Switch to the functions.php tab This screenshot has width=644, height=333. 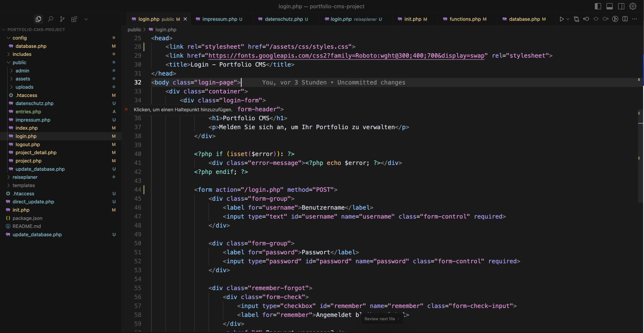pyautogui.click(x=465, y=19)
